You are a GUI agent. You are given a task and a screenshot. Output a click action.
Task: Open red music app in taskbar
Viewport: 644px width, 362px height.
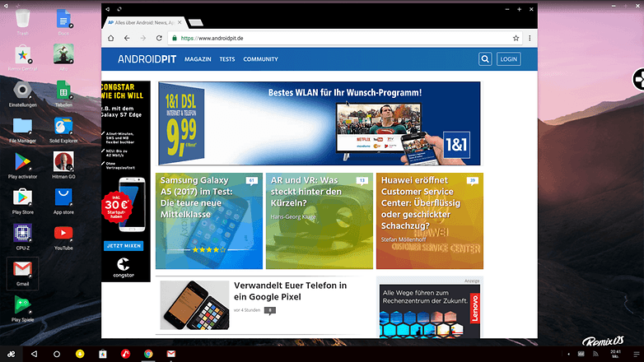126,354
